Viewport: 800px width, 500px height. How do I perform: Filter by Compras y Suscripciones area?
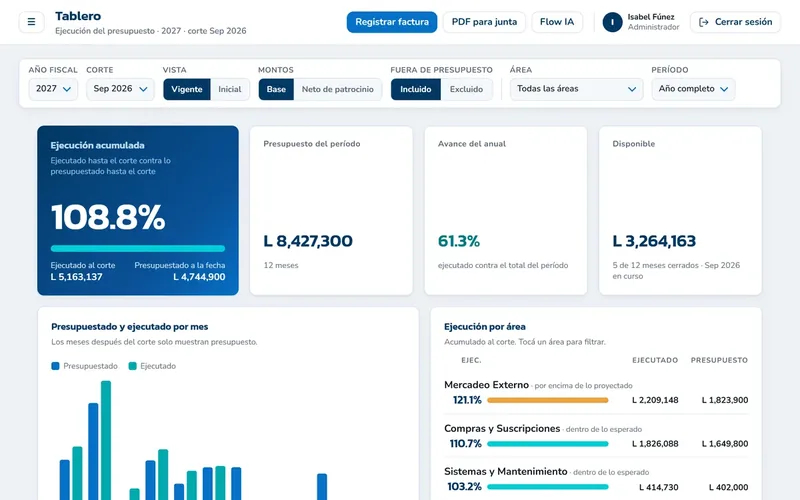596,436
